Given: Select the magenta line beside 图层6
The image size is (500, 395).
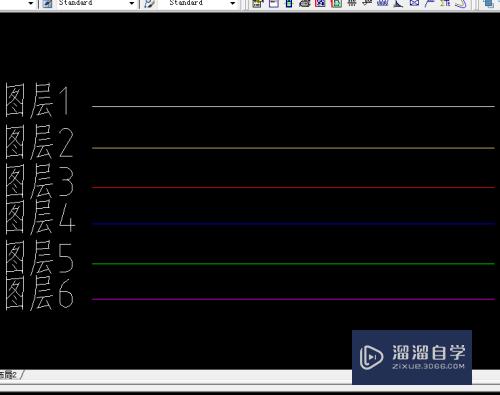Looking at the screenshot, I should [293, 299].
